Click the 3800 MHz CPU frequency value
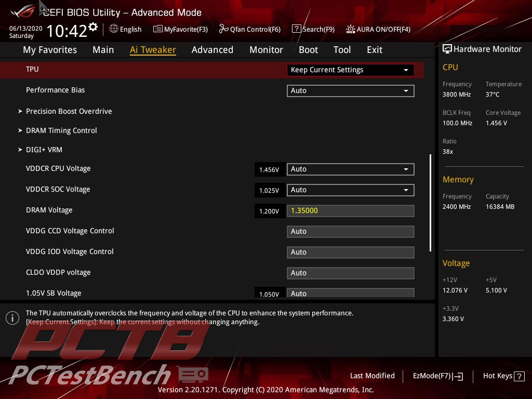The image size is (532, 399). pos(457,95)
